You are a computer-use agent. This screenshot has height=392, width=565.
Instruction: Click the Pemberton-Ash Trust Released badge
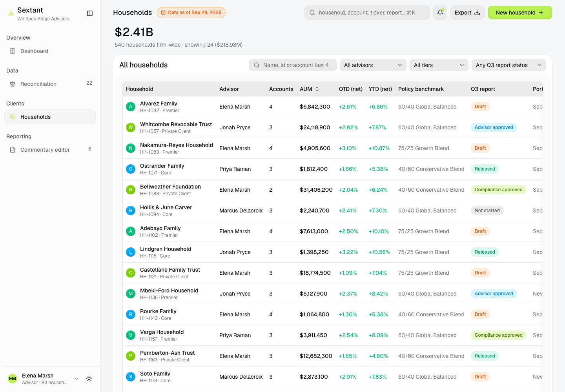click(x=485, y=356)
